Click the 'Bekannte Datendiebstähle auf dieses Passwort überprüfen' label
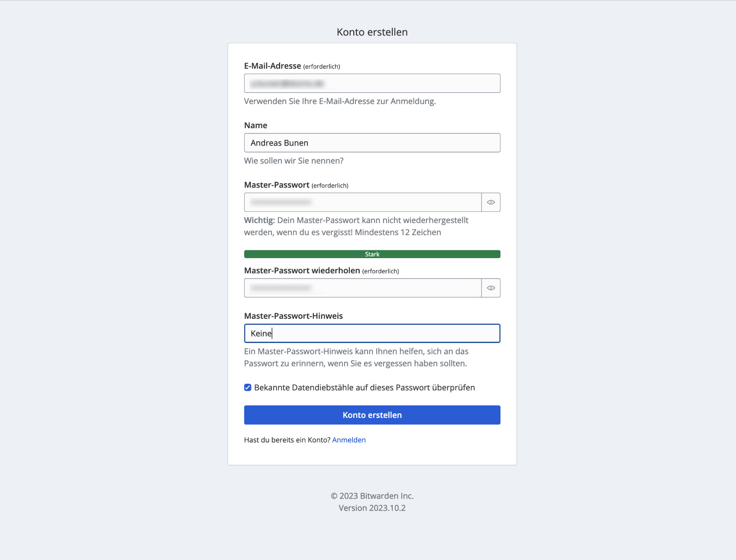The width and height of the screenshot is (736, 560). tap(365, 388)
